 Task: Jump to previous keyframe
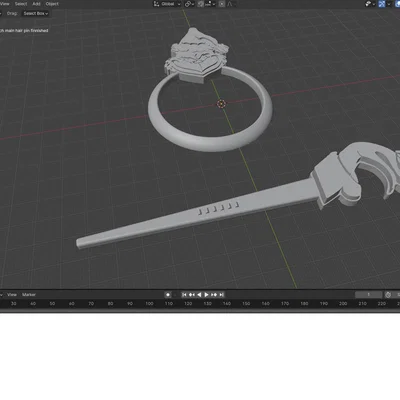click(x=192, y=295)
